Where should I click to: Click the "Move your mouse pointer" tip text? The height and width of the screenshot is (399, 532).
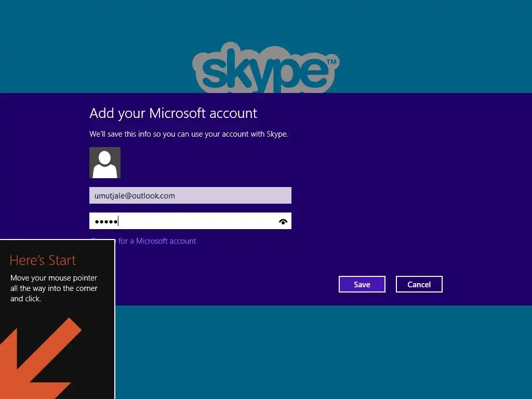coord(54,288)
